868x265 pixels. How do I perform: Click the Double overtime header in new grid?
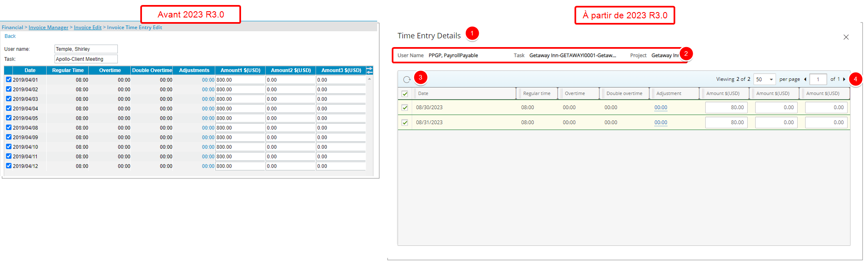(624, 94)
